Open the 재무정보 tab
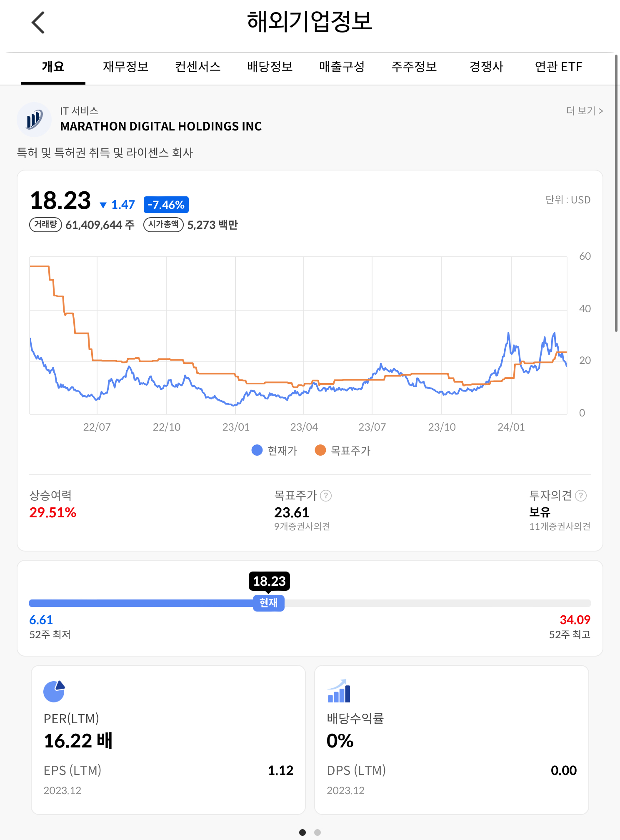Viewport: 620px width, 840px height. (x=125, y=66)
